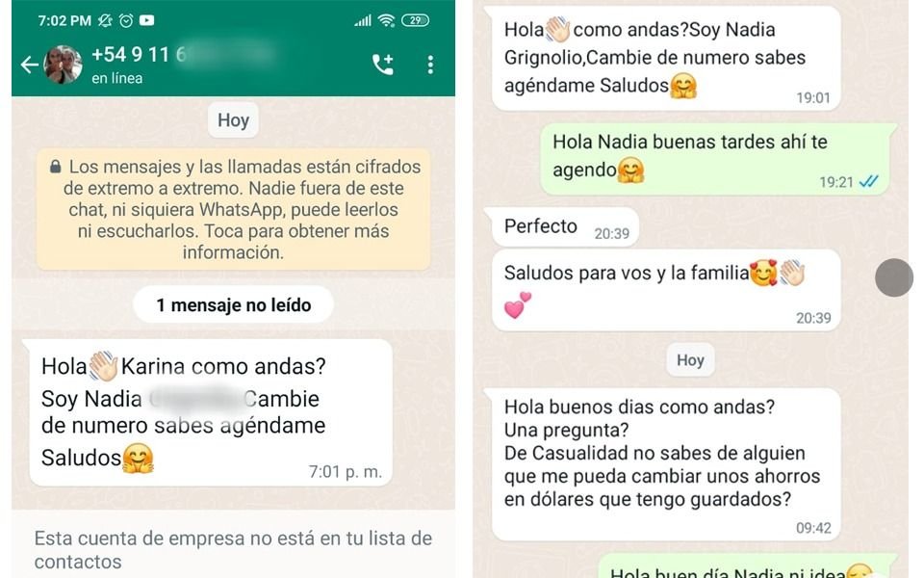Image resolution: width=924 pixels, height=578 pixels.
Task: Start a call with the phone-plus icon
Action: click(x=383, y=65)
